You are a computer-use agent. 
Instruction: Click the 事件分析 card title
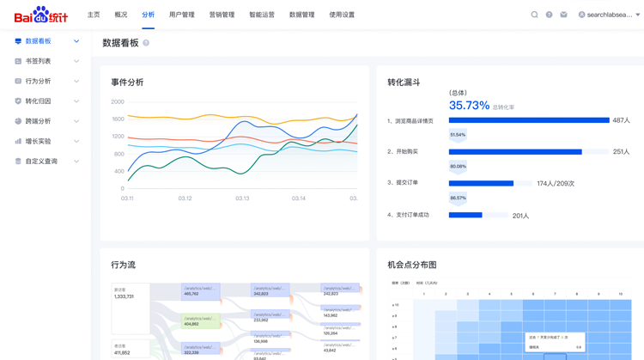pos(127,82)
